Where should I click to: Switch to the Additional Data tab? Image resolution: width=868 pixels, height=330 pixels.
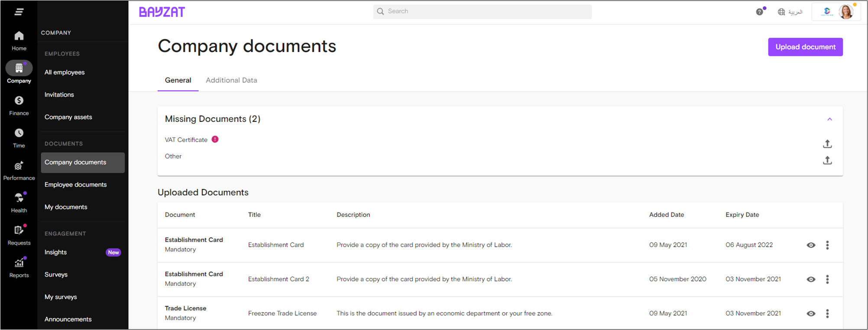click(x=231, y=80)
